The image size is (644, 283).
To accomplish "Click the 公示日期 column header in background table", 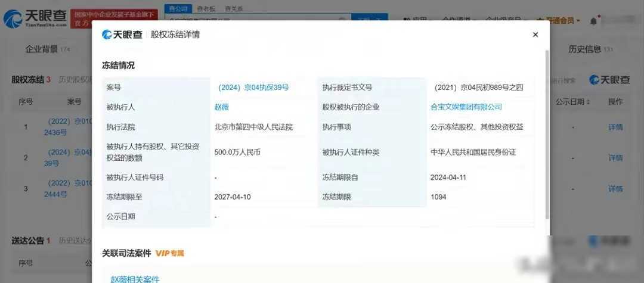I will click(572, 102).
